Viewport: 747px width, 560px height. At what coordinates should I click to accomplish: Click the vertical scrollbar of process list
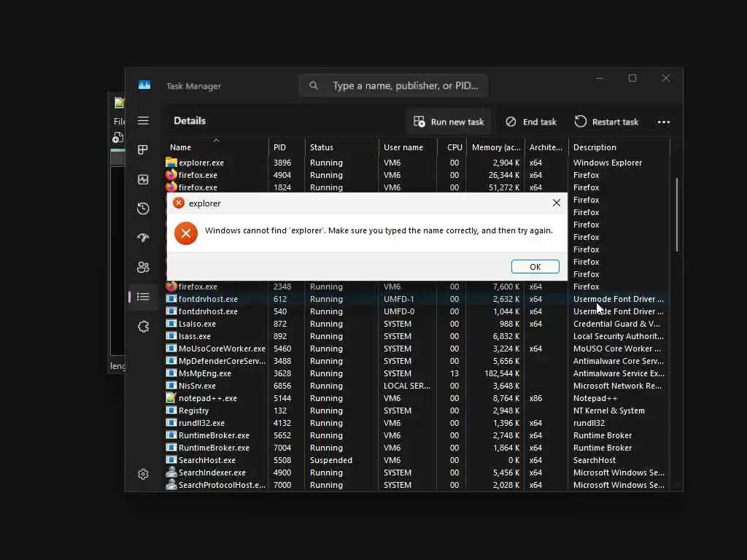(676, 214)
